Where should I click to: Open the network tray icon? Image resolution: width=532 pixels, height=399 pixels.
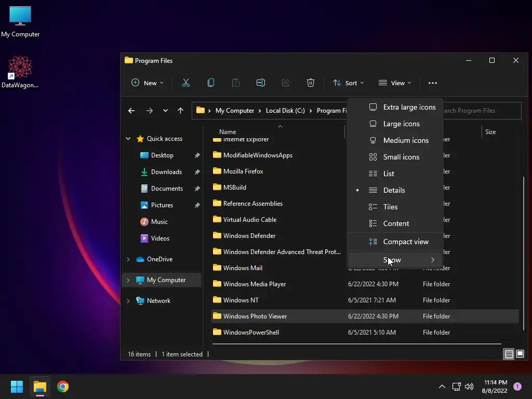point(456,387)
